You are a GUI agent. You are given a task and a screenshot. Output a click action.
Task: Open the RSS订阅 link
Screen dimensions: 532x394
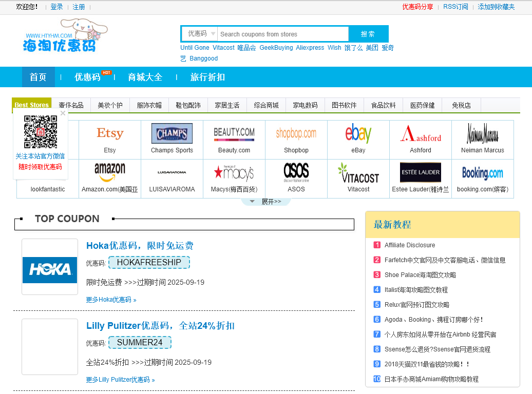455,7
